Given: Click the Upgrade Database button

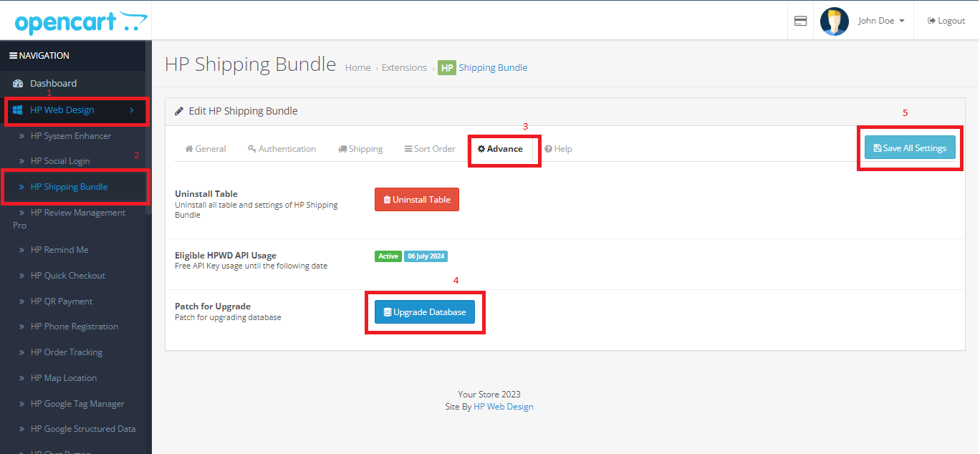Looking at the screenshot, I should click(x=424, y=312).
